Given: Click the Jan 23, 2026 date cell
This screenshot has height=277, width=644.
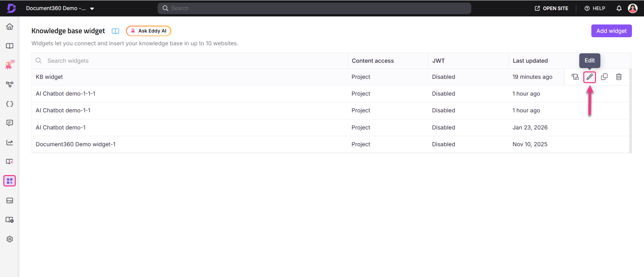Looking at the screenshot, I should tap(530, 127).
